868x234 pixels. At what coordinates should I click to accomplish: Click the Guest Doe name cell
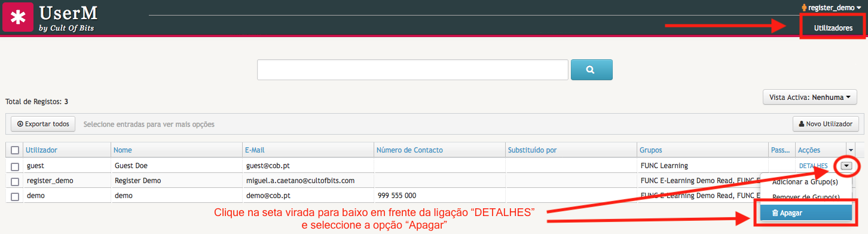pyautogui.click(x=131, y=165)
